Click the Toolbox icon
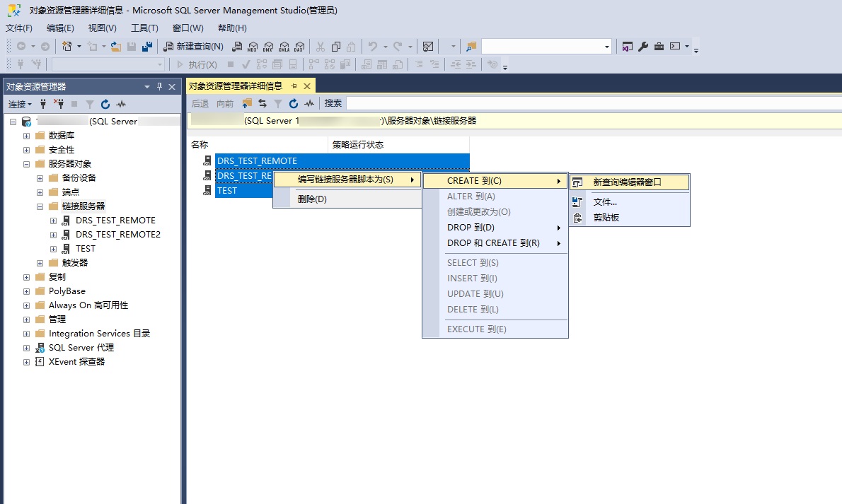Viewport: 842px width, 504px height. 659,47
